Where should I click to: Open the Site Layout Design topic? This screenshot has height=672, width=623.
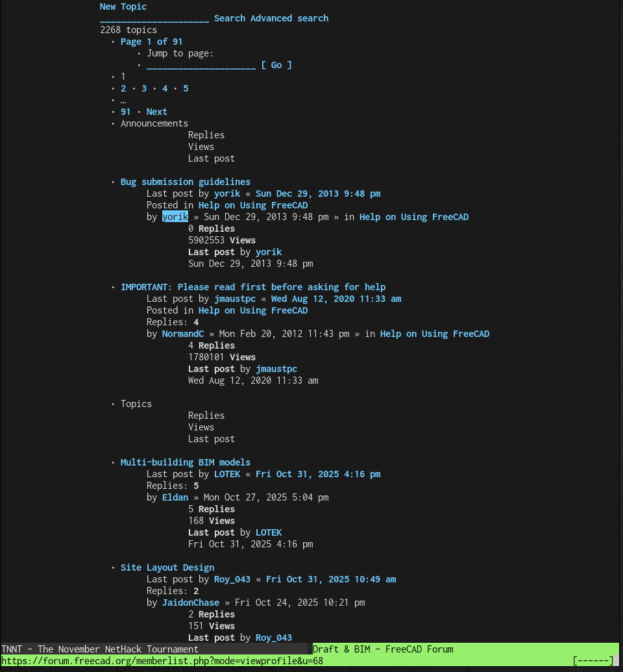coord(167,567)
